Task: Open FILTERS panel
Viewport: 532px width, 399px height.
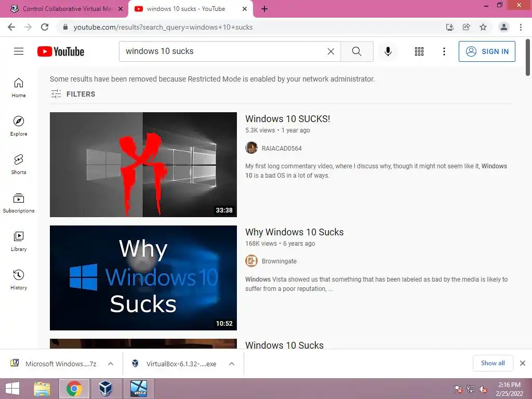Action: 73,94
